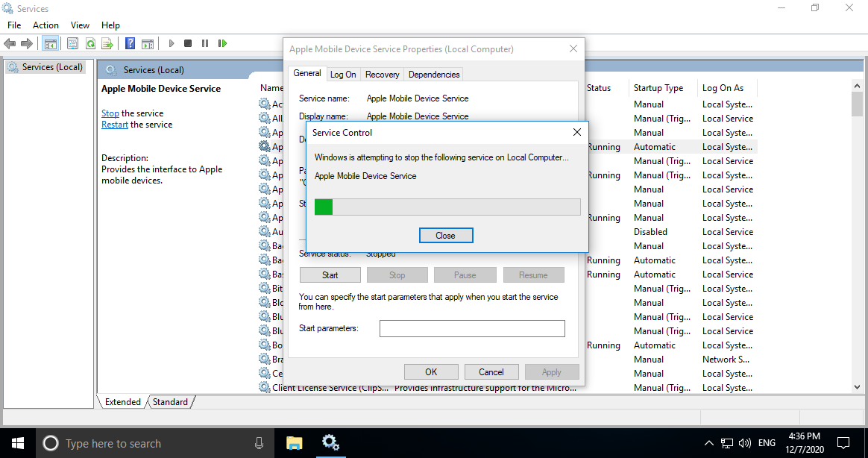Click the 'Stop' the service link
868x458 pixels.
click(x=110, y=113)
